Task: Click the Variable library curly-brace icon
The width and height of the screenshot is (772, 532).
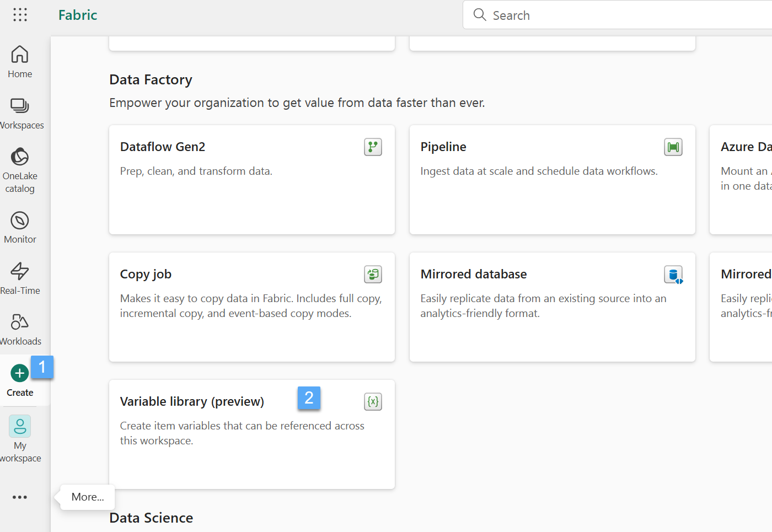Action: (x=373, y=402)
